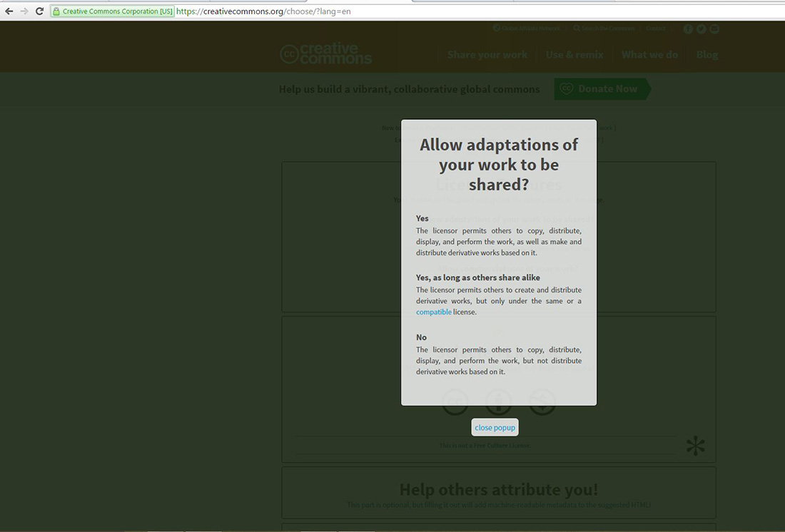Viewport: 785px width, 532px height.
Task: Click the dimmed CC license icon behind popup
Action: point(455,402)
